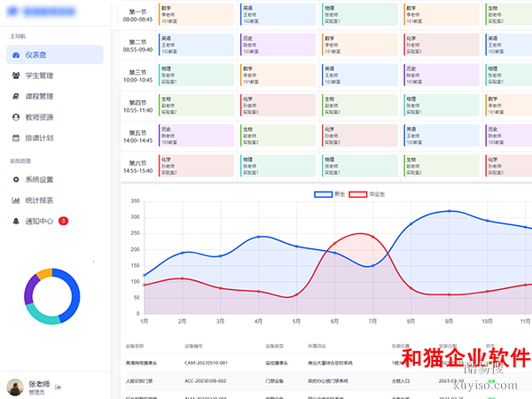Image resolution: width=532 pixels, height=399 pixels.
Task: Select the 教师资源 user-circle icon
Action: coord(16,117)
